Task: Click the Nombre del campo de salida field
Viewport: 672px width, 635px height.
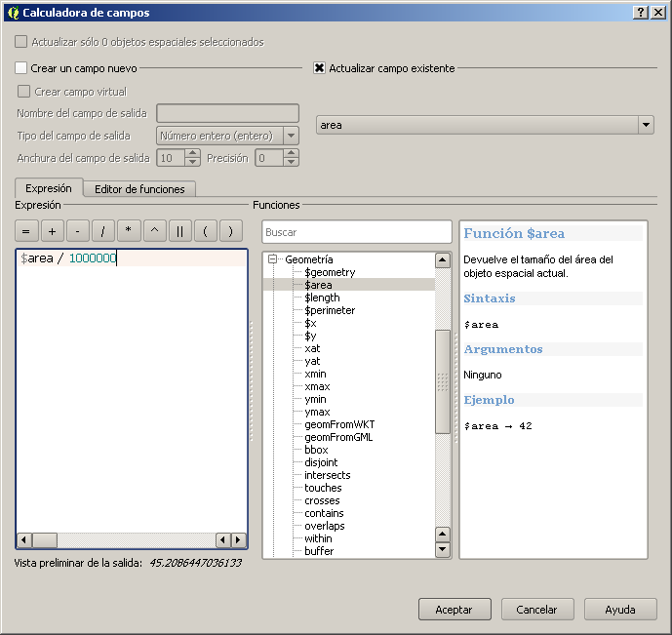Action: 227,113
